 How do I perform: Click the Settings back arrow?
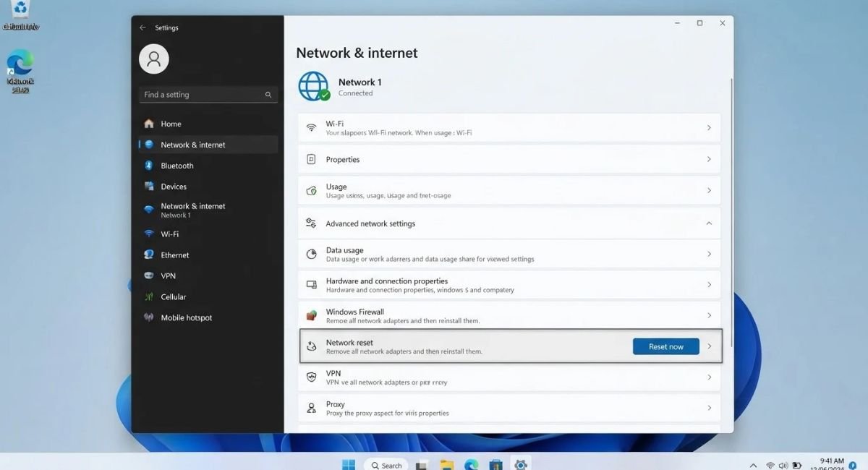click(142, 27)
